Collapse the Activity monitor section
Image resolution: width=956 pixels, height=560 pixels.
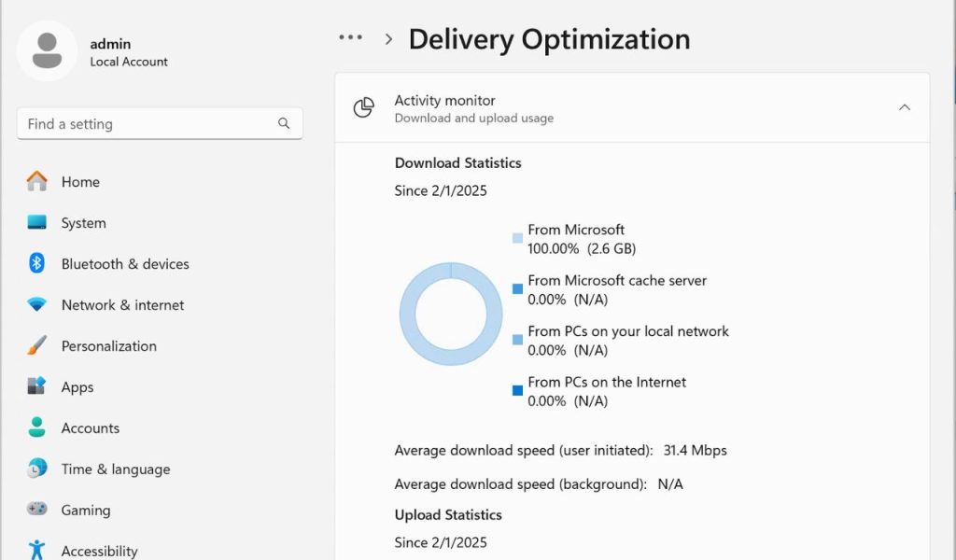904,107
